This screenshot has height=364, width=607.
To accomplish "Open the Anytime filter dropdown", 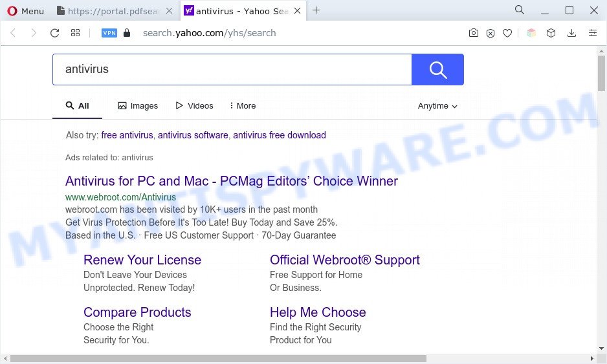I will point(437,105).
